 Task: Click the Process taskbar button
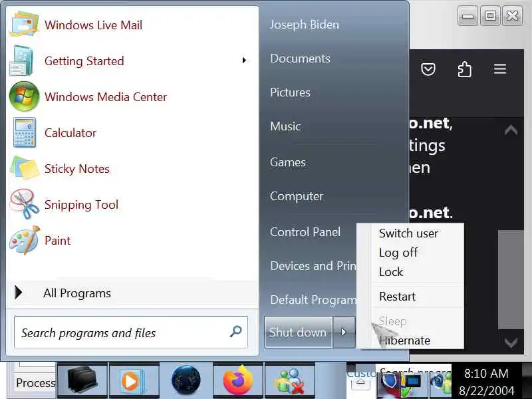coord(35,383)
